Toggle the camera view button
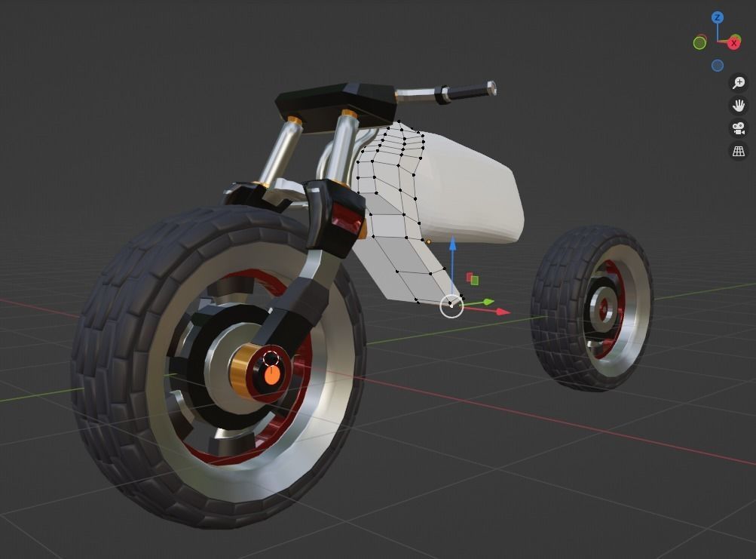756x559 pixels. click(739, 128)
